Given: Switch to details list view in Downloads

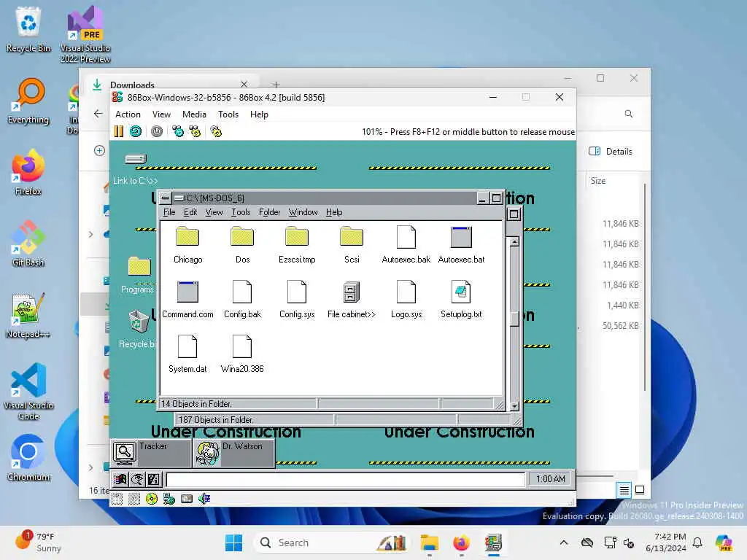Looking at the screenshot, I should click(x=624, y=489).
